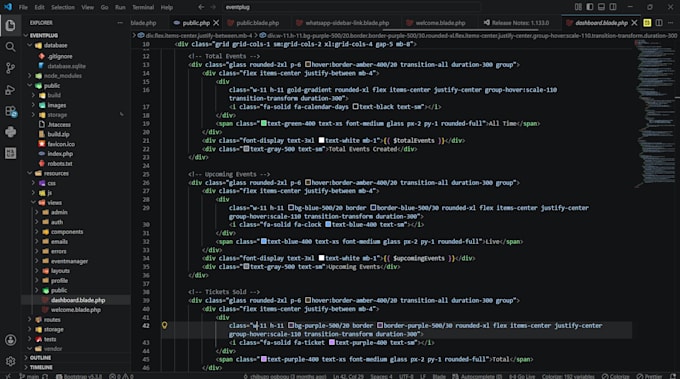Click the command center search box
The width and height of the screenshot is (680, 379).
pos(352,7)
